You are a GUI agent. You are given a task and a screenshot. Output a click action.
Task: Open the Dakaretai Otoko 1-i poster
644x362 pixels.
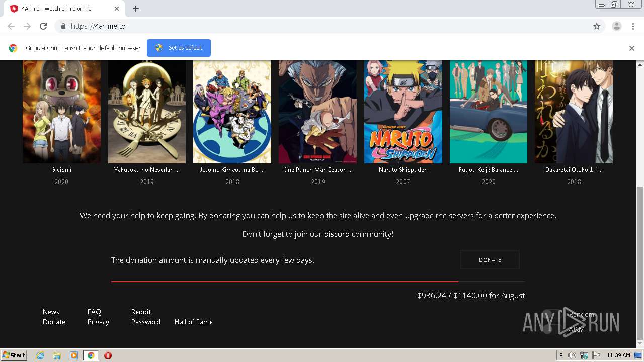coord(574,112)
